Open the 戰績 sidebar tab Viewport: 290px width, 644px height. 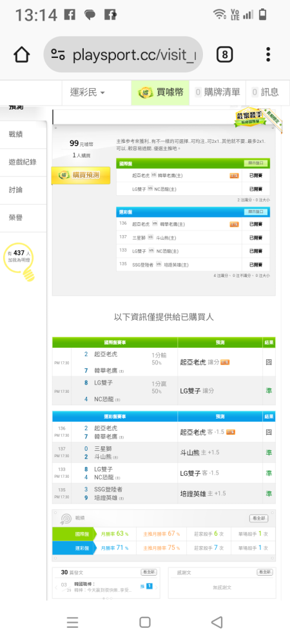pyautogui.click(x=23, y=135)
